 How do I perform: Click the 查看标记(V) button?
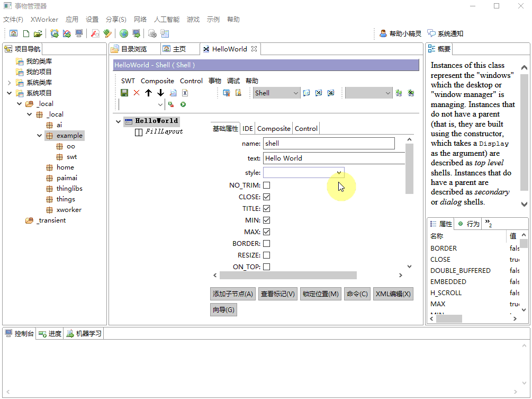click(278, 294)
